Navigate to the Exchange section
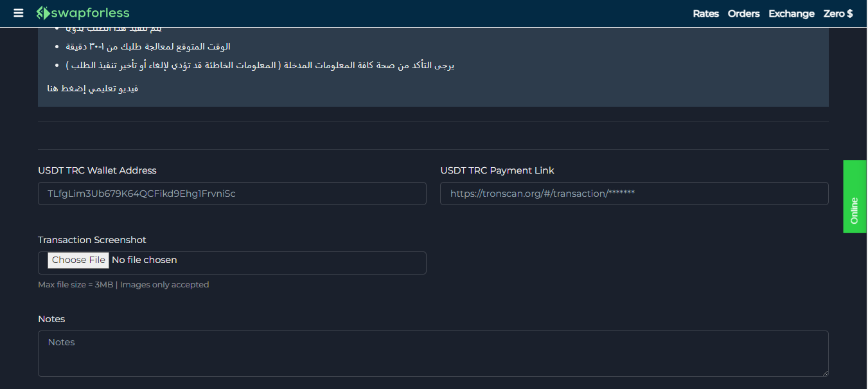Image resolution: width=868 pixels, height=389 pixels. coord(791,13)
